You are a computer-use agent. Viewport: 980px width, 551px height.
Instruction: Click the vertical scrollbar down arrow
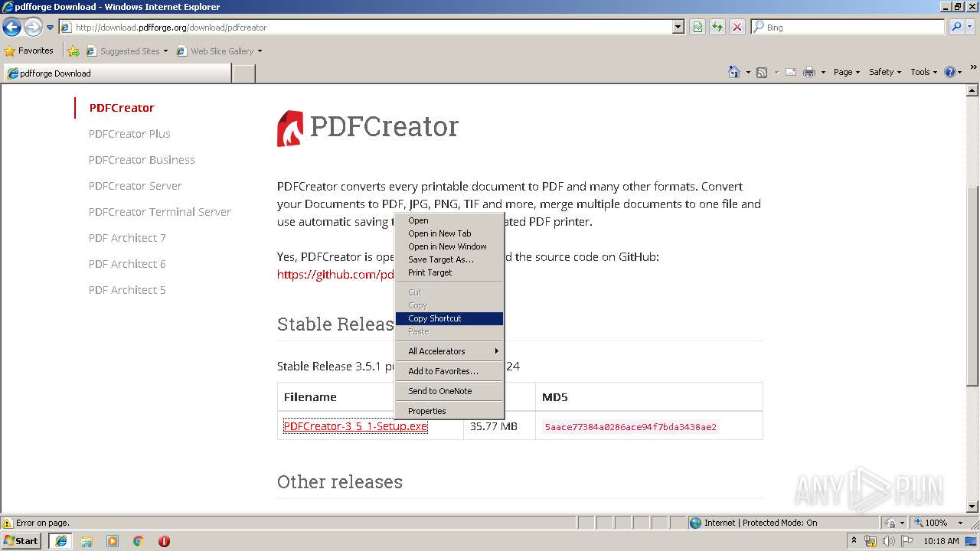(972, 506)
